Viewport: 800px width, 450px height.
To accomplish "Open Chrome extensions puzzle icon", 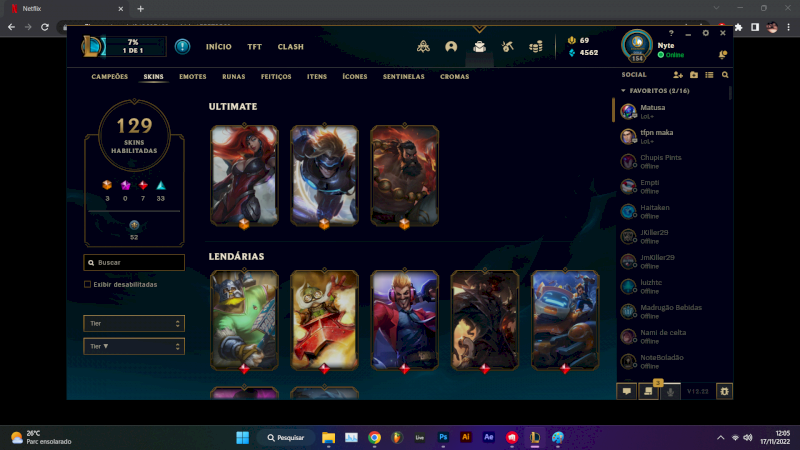I will click(738, 27).
